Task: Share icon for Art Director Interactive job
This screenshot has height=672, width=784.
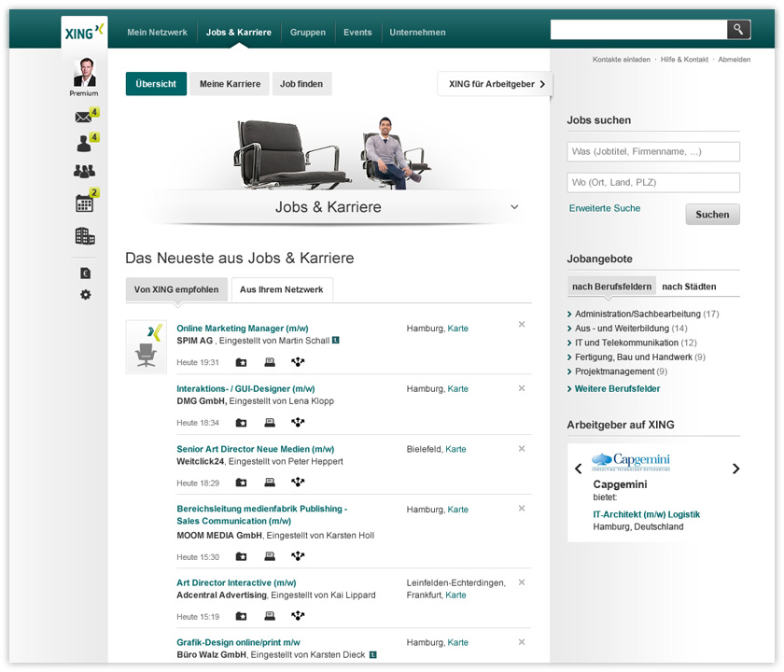Action: click(298, 616)
